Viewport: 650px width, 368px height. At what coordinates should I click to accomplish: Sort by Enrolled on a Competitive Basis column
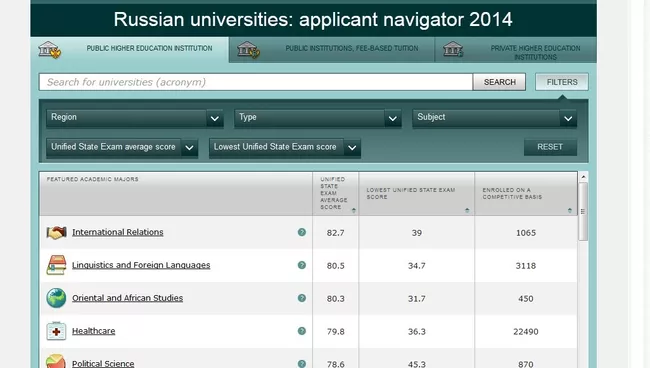pyautogui.click(x=570, y=211)
